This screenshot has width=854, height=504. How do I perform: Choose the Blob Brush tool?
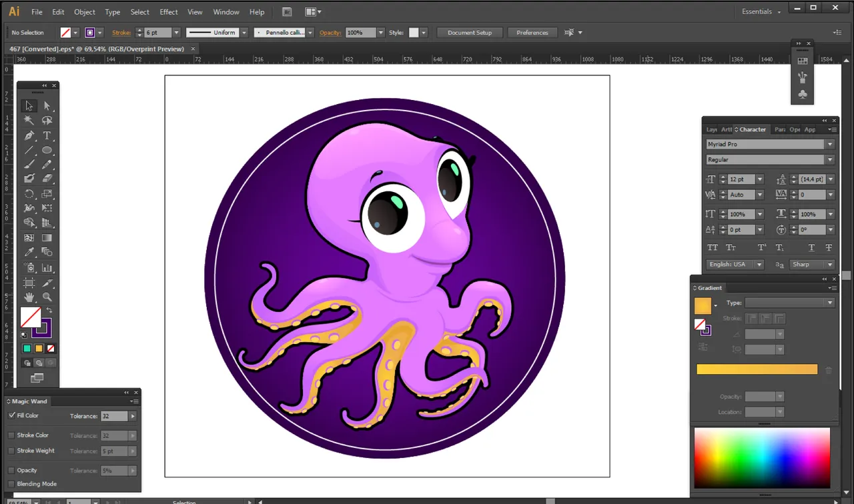(x=29, y=179)
